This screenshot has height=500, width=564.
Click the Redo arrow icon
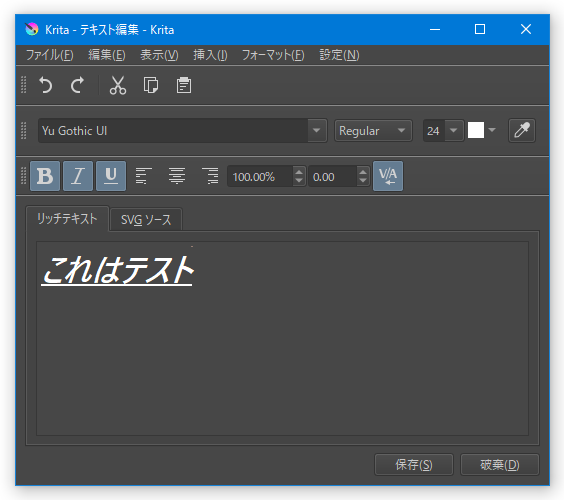[x=77, y=85]
